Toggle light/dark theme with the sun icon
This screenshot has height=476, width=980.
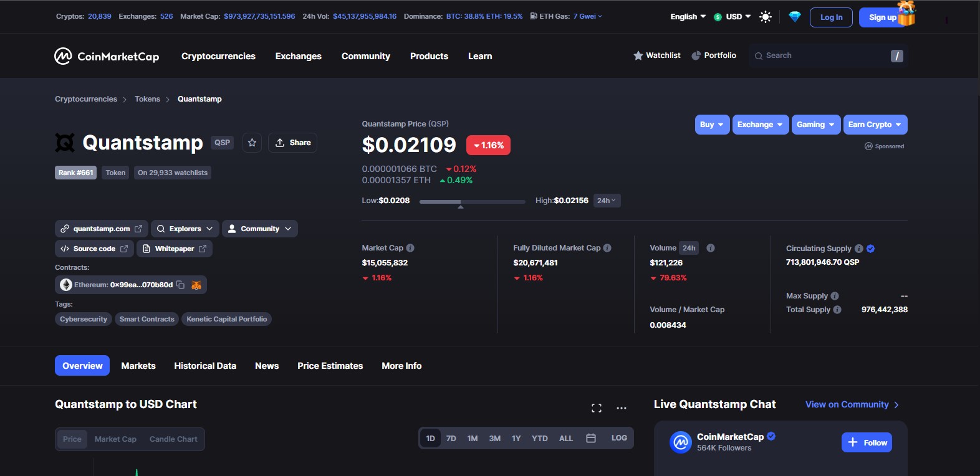coord(766,17)
